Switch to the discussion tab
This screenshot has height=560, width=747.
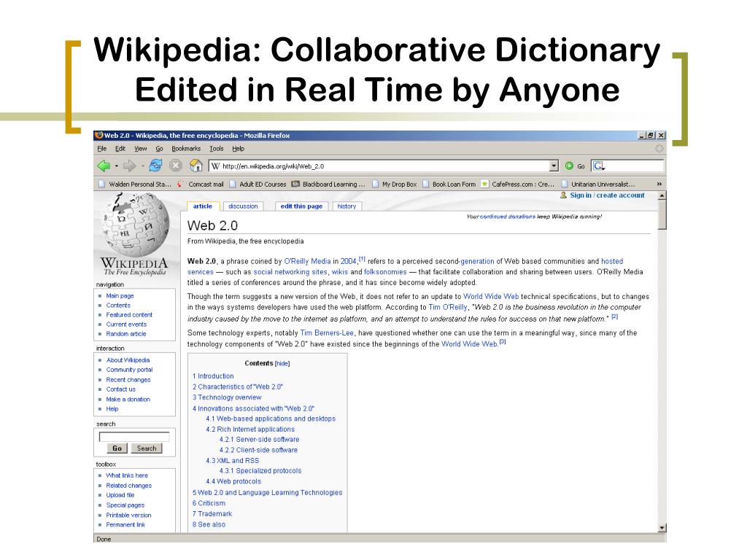243,206
